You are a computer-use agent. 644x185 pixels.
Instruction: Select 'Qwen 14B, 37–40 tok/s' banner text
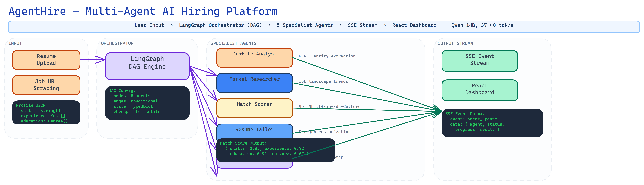click(482, 25)
